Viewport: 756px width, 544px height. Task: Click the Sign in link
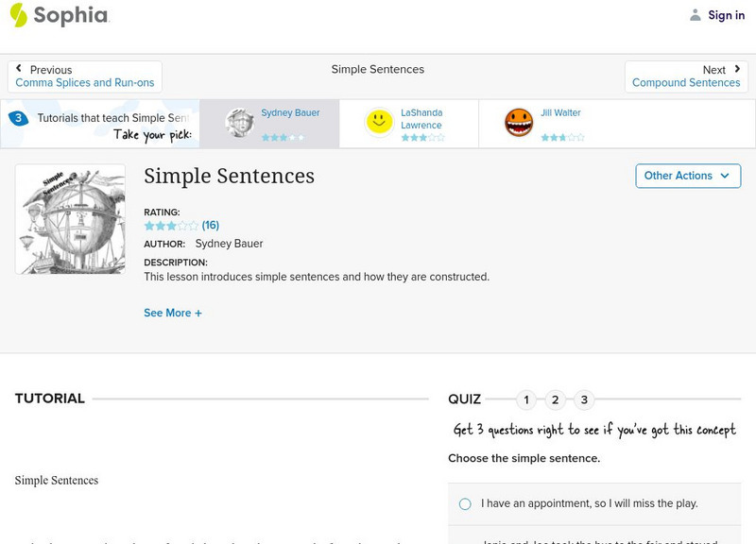click(x=726, y=15)
